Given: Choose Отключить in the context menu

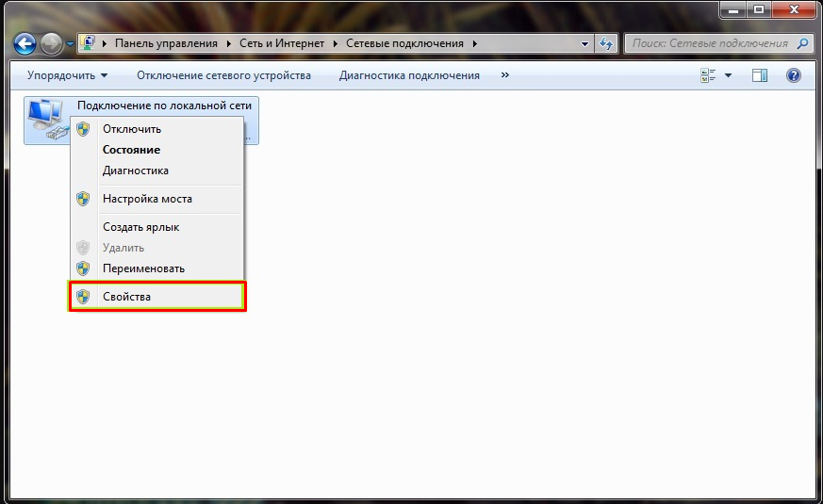Looking at the screenshot, I should tap(131, 129).
